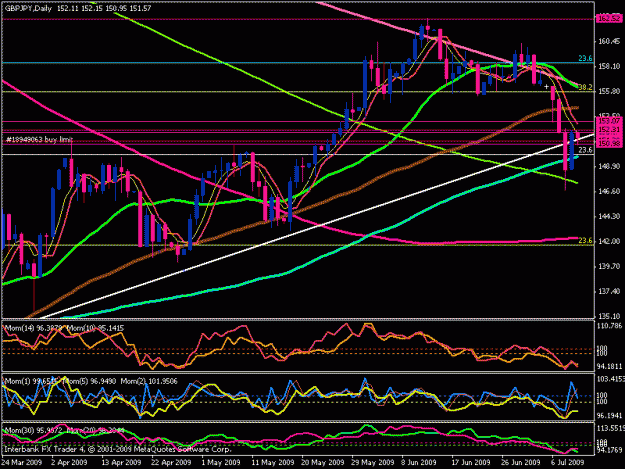Viewport: 625px width, 469px height.
Task: Click the 160.45 price axis label
Action: (609, 41)
